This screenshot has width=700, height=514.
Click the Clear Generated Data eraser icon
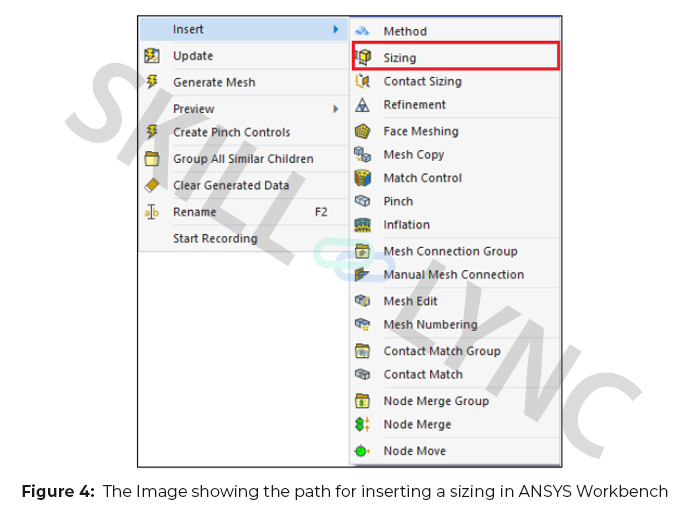coord(152,185)
